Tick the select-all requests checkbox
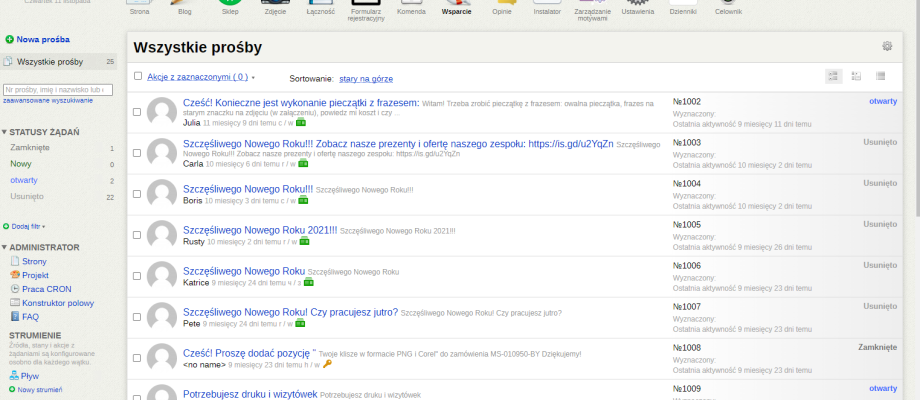Image resolution: width=920 pixels, height=400 pixels. tap(138, 76)
